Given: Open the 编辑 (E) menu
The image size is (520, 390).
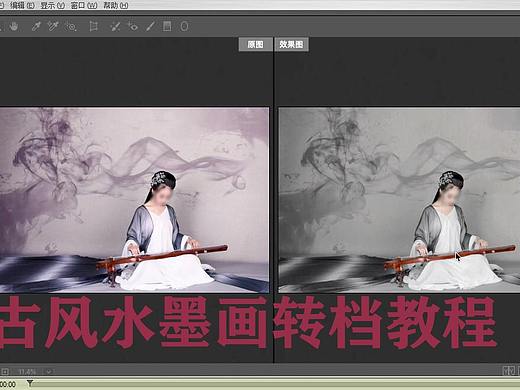Looking at the screenshot, I should click(x=22, y=5).
